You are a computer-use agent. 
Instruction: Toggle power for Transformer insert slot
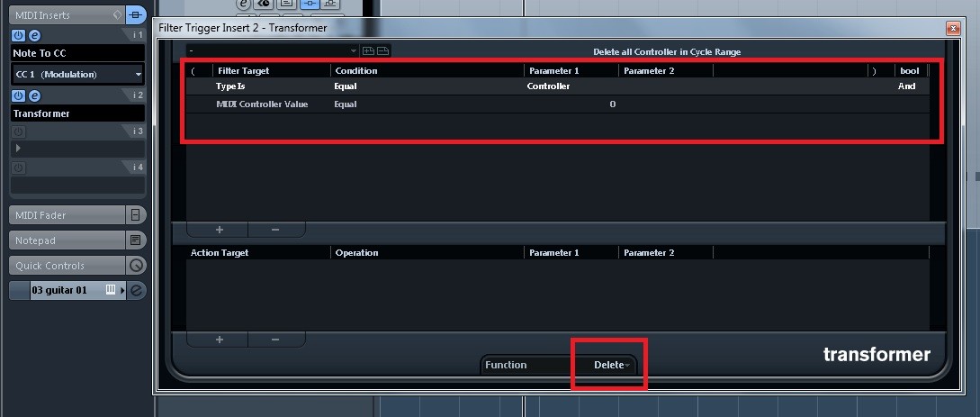click(18, 95)
